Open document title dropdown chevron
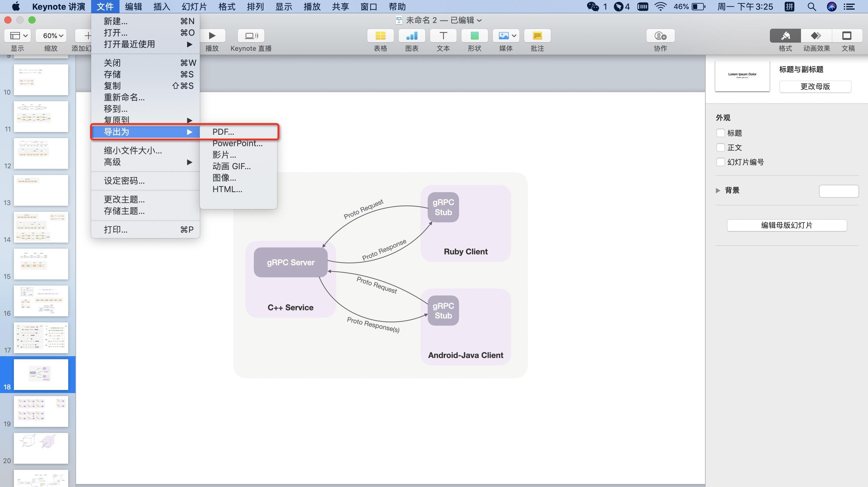Screen dimensions: 868x487 click(x=480, y=21)
